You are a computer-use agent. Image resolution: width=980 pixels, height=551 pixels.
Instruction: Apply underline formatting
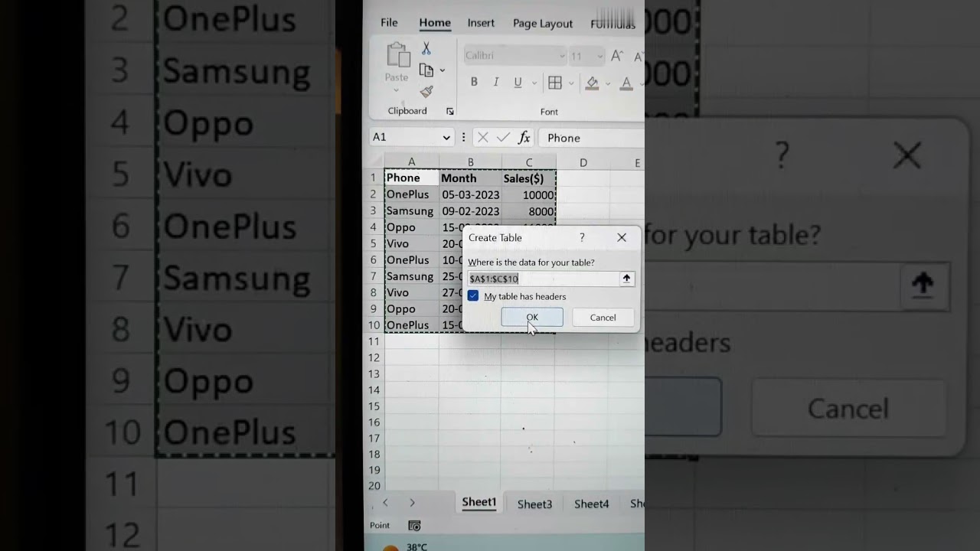[x=518, y=83]
